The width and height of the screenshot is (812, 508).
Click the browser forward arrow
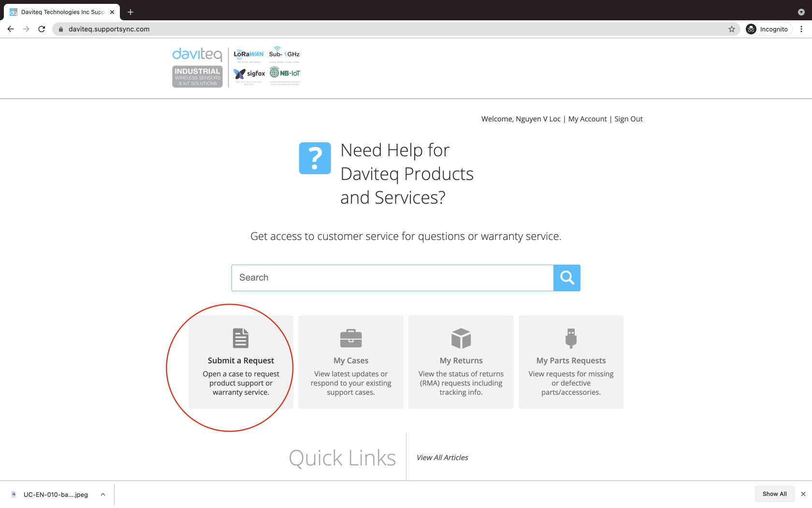click(x=26, y=29)
